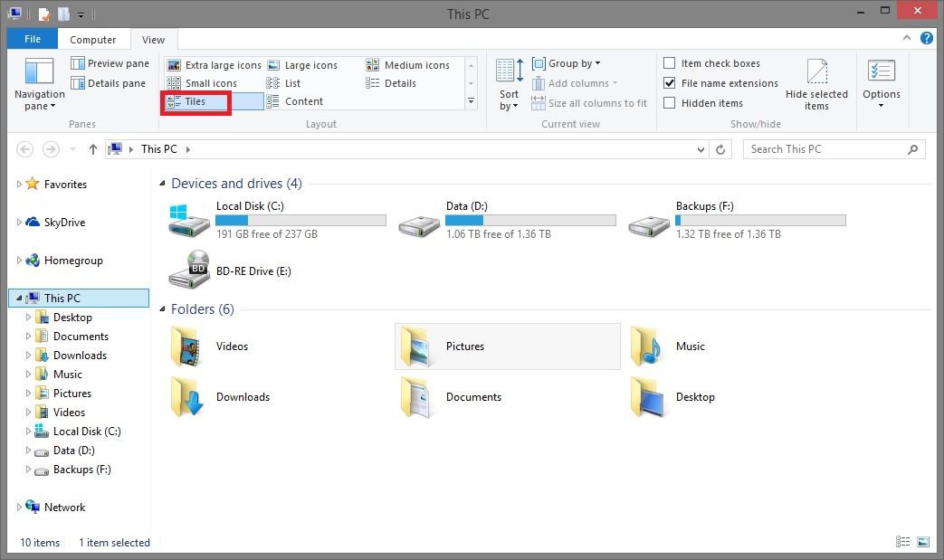Switch to the Computer ribbon tab
The width and height of the screenshot is (944, 560).
(x=93, y=40)
